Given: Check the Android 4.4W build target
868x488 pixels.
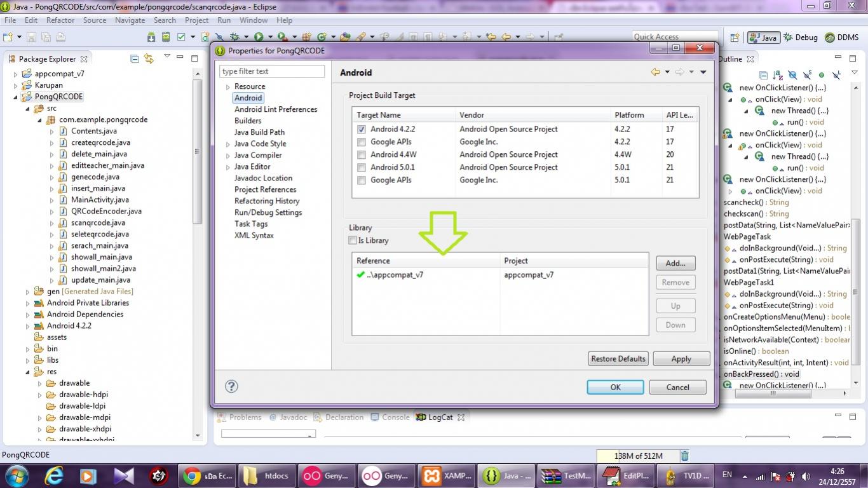Looking at the screenshot, I should tap(362, 154).
